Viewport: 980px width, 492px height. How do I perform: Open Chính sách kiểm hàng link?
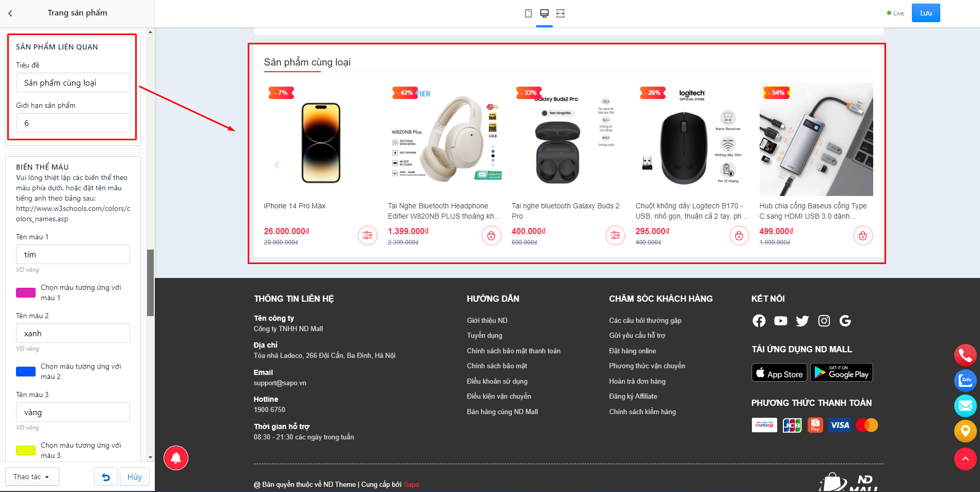pos(642,412)
